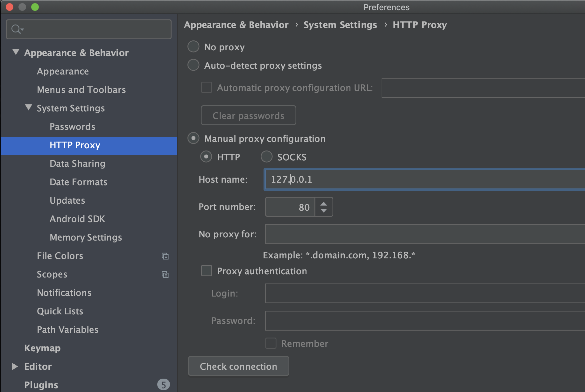Expand the Editor settings section
The image size is (585, 392).
pos(15,366)
